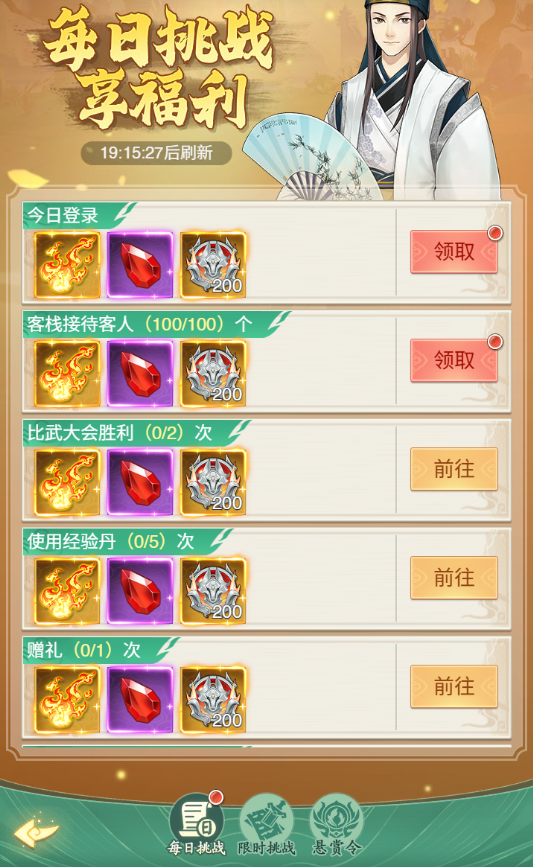The width and height of the screenshot is (533, 867).
Task: Tap the refresh countdown timer label
Action: tap(156, 153)
